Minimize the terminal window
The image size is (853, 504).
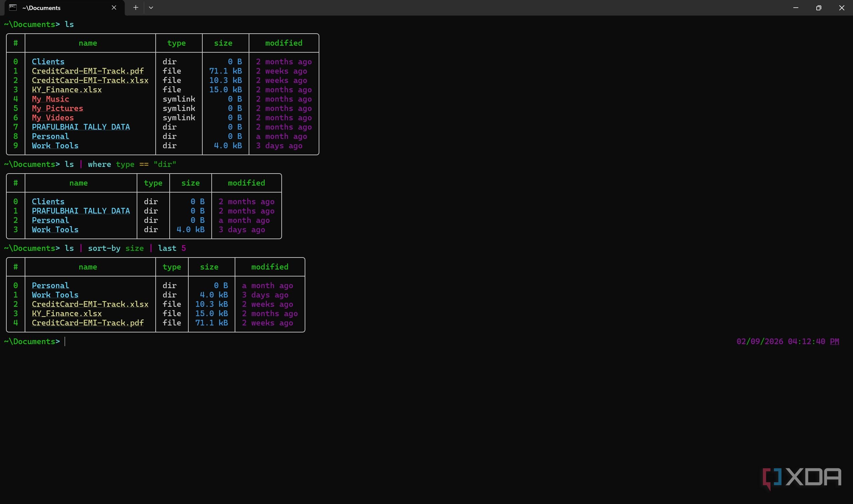pyautogui.click(x=796, y=7)
